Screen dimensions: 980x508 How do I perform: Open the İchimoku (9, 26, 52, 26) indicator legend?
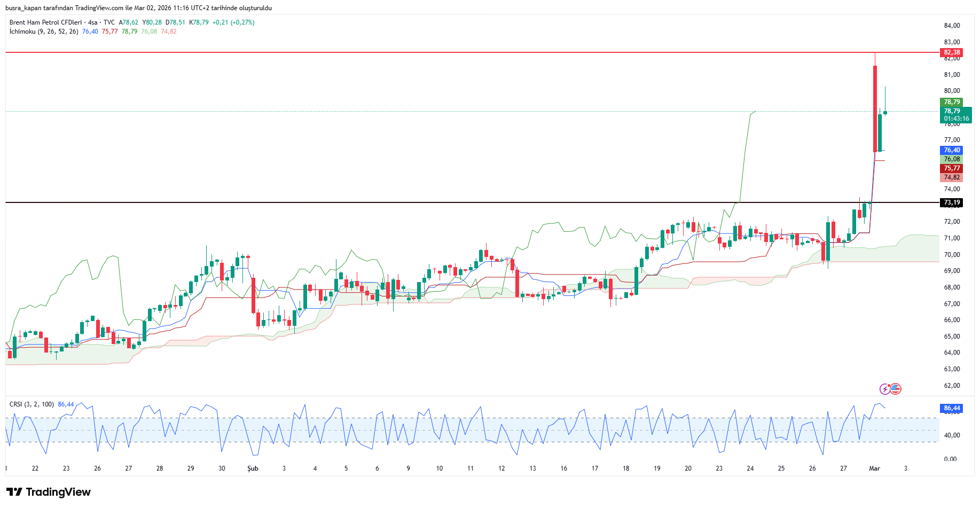coord(44,32)
